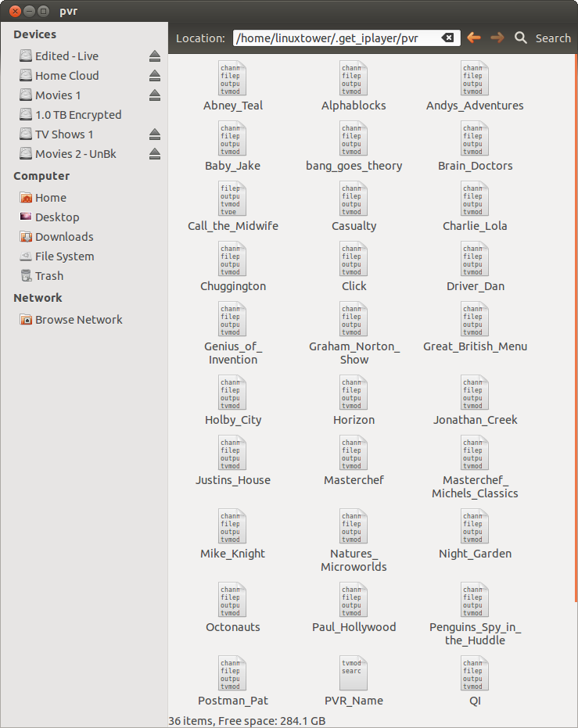Select the Natures_Microworlds file name
Screen dimensions: 578x728
[354, 560]
